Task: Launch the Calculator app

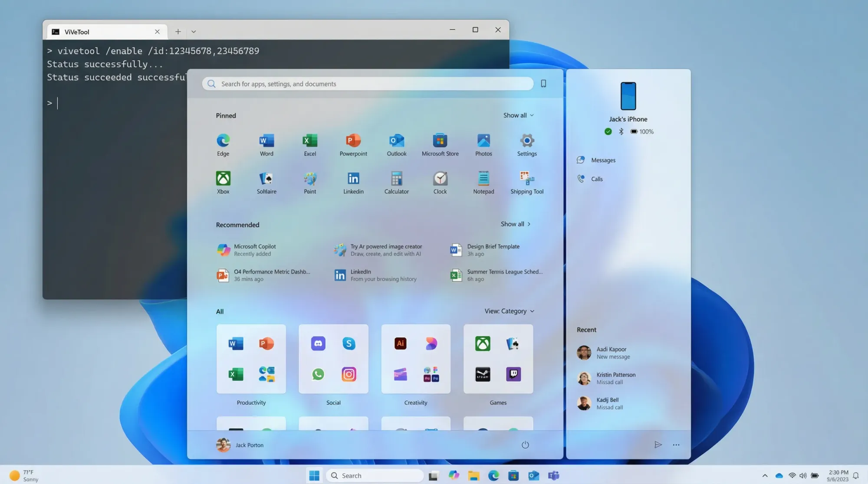Action: point(396,179)
